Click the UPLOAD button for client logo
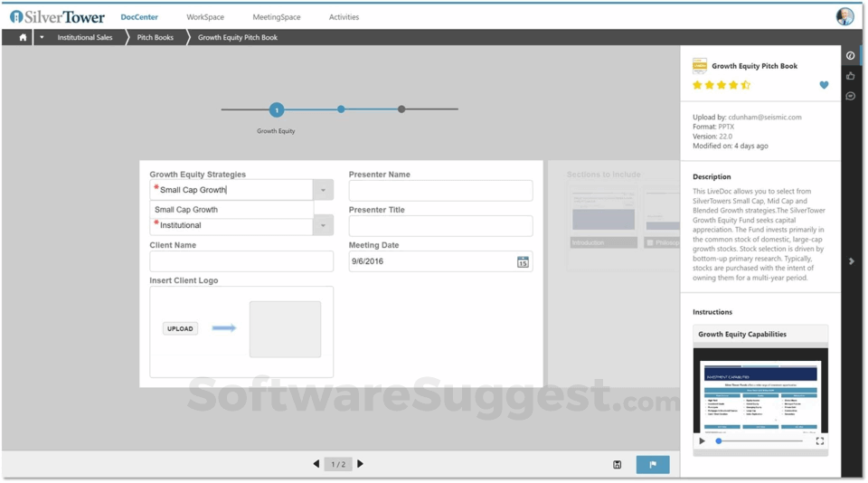 click(x=180, y=328)
